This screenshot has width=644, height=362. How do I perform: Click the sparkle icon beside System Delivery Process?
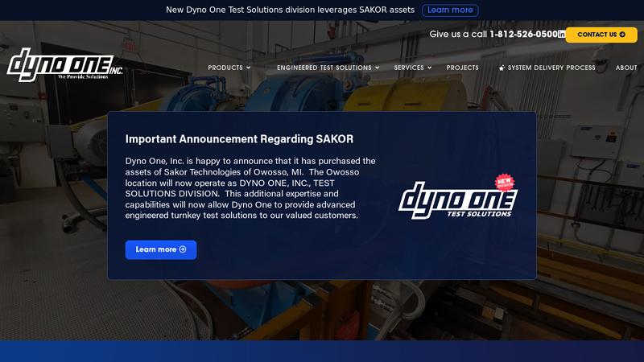[502, 68]
